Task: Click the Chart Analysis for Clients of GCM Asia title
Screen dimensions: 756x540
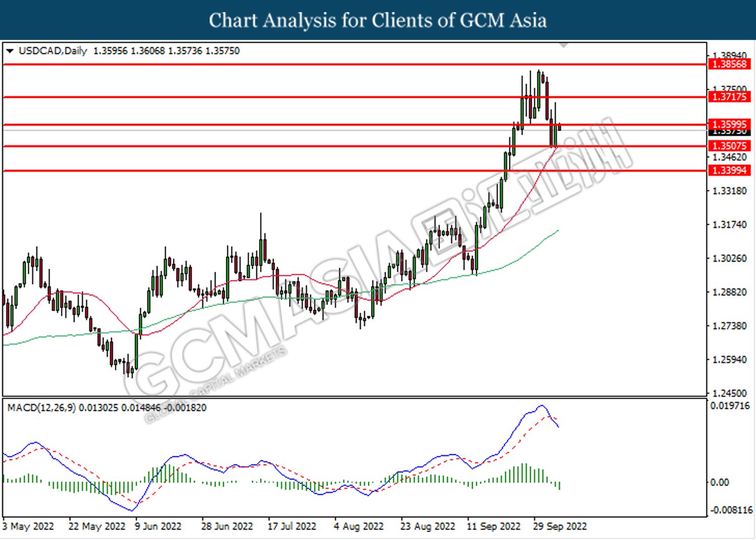Action: pos(378,21)
